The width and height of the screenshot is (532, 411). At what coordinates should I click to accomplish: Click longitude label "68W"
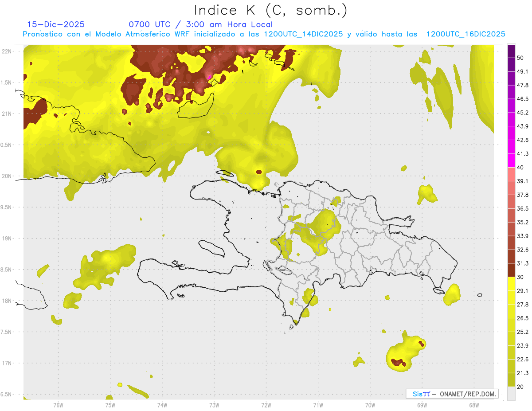473,405
